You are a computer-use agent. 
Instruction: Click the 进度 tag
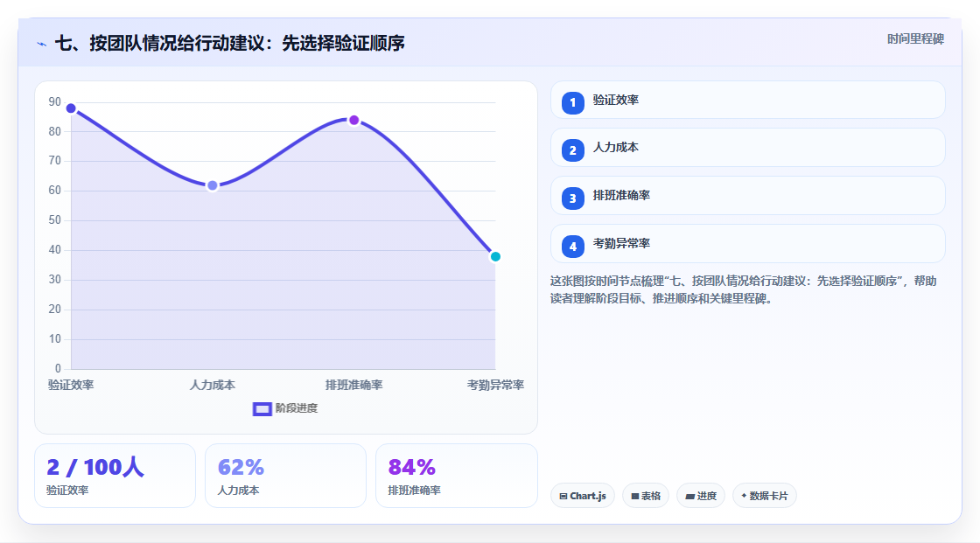coord(701,496)
